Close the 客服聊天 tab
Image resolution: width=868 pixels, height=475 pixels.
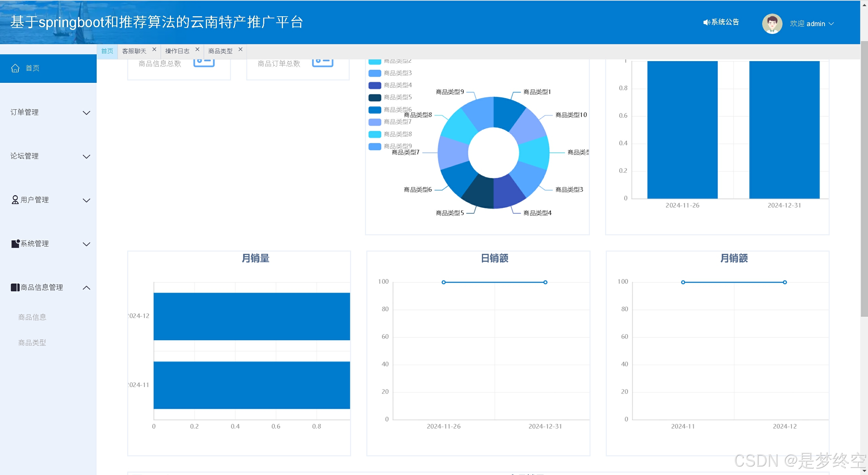[154, 50]
